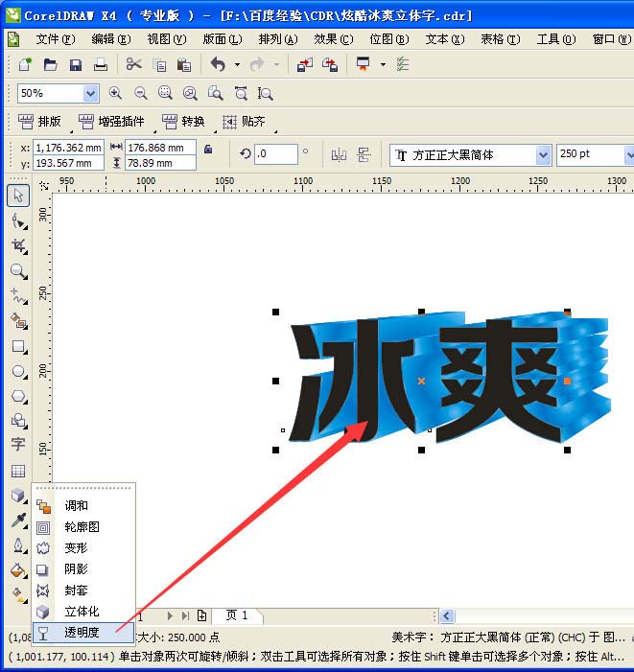Choose 封套 from the flyout
Screen dimensions: 634x672
[x=83, y=591]
